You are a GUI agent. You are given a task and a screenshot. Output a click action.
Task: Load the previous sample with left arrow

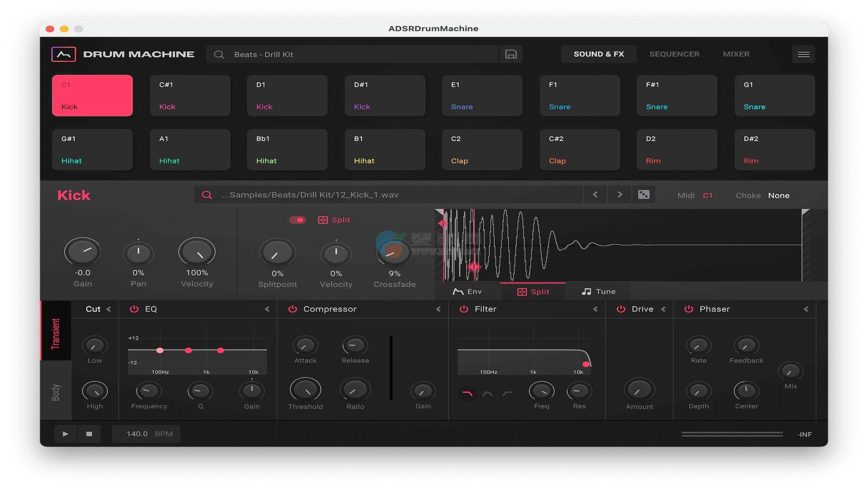(595, 195)
